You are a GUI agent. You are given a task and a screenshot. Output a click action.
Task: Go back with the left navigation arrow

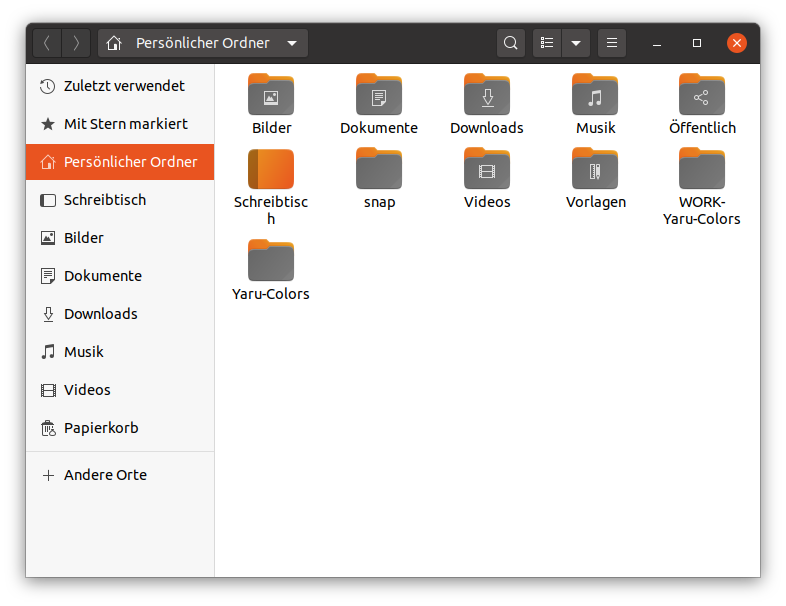47,43
